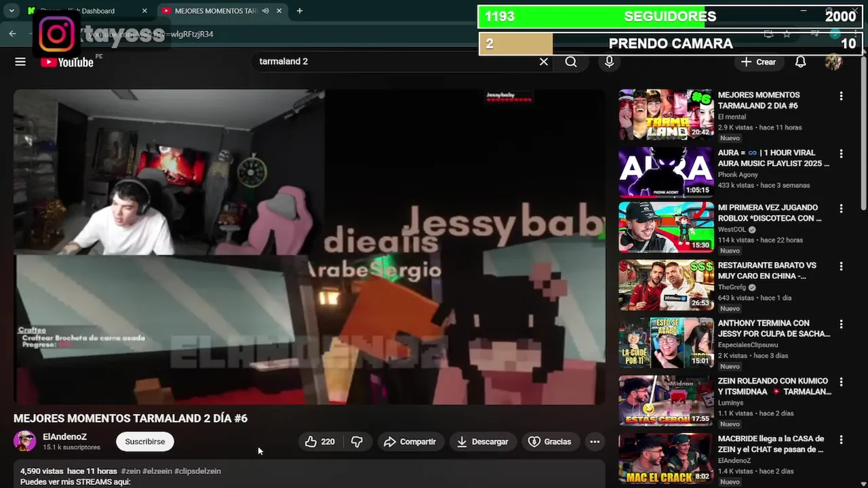Close the MEJORES MOMENTOS browser tab

(x=279, y=11)
